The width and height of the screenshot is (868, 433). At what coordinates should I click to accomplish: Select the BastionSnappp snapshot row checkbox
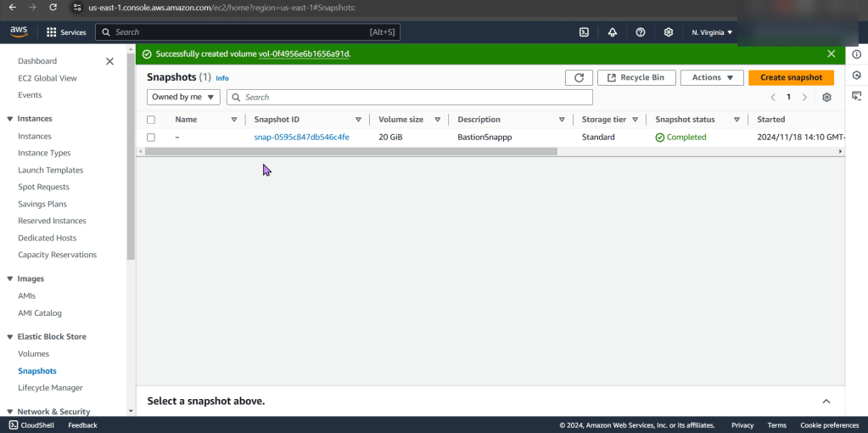[151, 138]
